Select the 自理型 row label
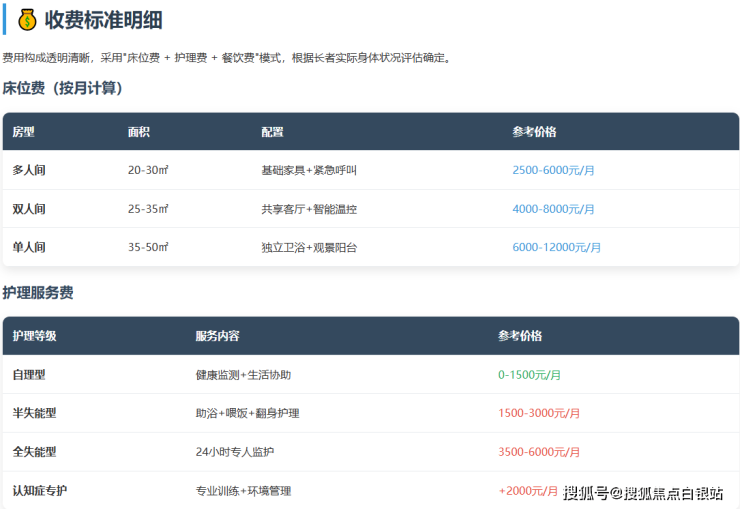Viewport: 740px width, 509px height. tap(29, 375)
